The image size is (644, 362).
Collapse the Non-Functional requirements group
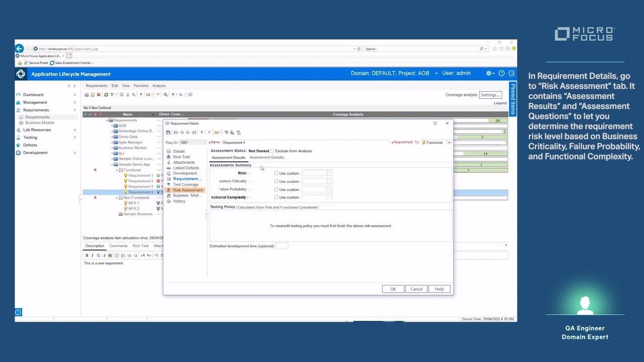point(117,198)
